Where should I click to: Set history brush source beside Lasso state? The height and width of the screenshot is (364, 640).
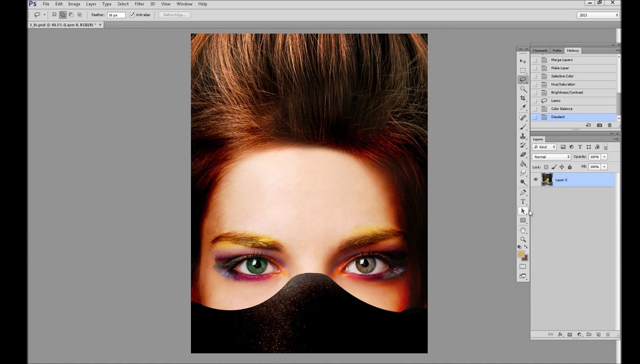pos(535,101)
